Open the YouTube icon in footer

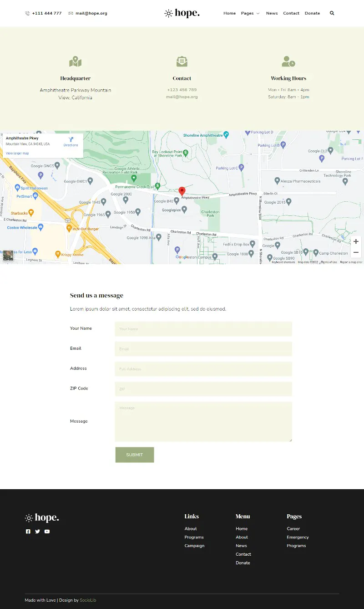coord(47,532)
